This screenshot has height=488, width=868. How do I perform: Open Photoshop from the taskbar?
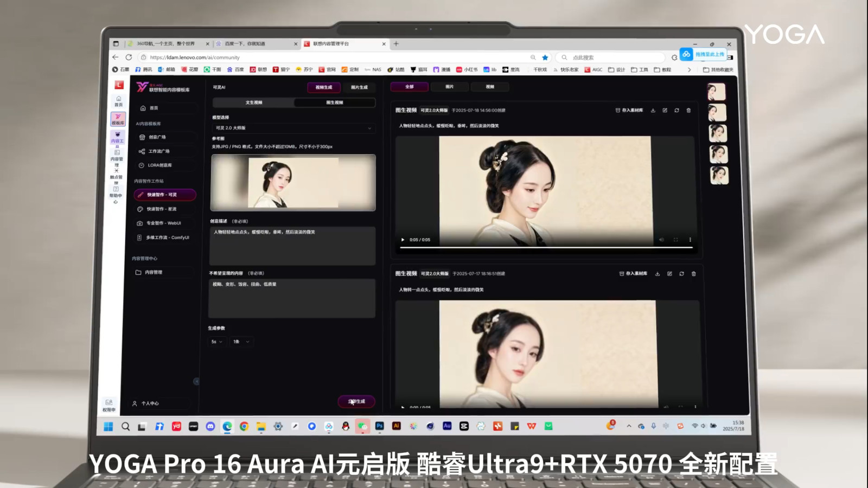click(x=380, y=426)
